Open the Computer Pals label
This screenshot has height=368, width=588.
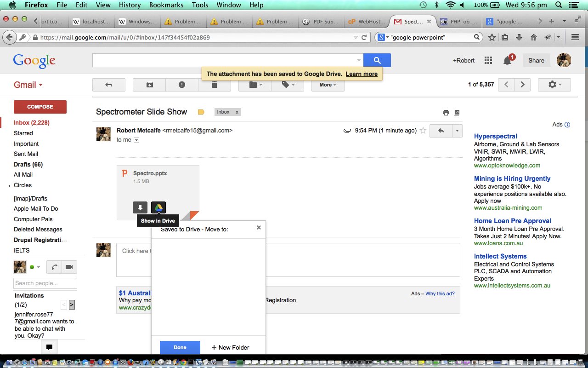click(x=33, y=219)
